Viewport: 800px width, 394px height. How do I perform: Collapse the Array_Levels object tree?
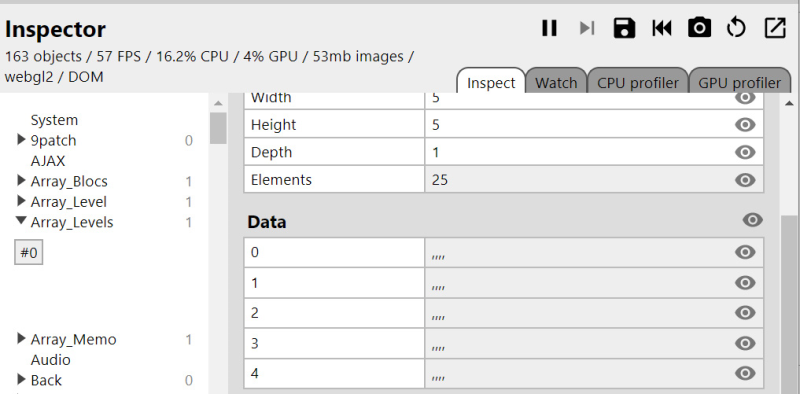click(21, 221)
